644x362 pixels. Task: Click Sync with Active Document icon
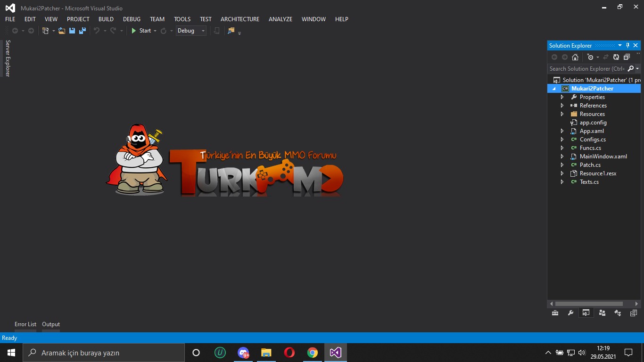(x=606, y=57)
